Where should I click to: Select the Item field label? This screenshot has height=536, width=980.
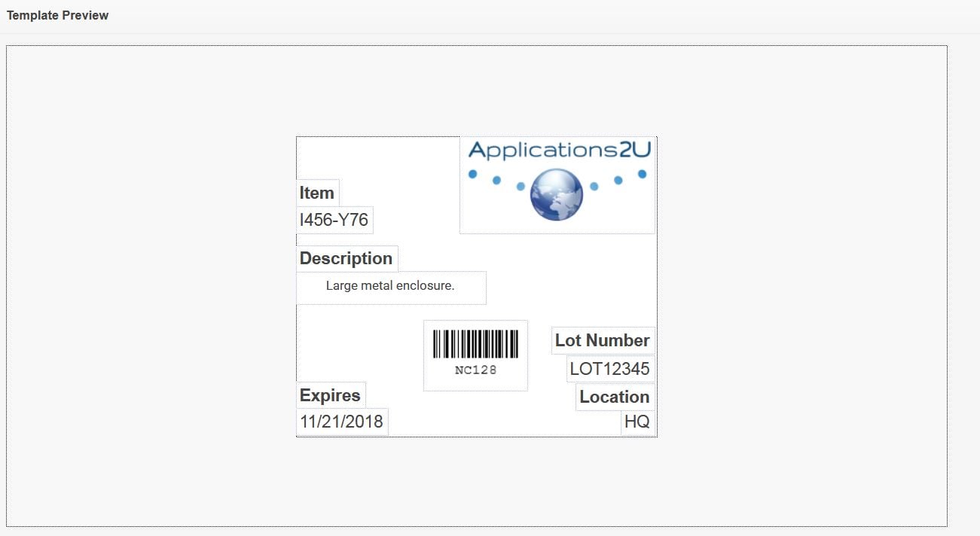(316, 193)
